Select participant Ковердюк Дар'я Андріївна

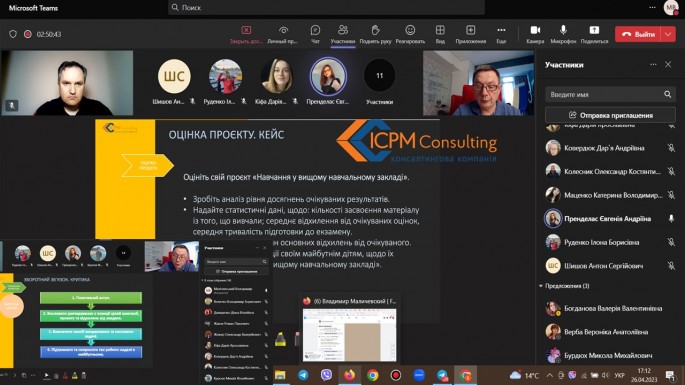[610, 148]
